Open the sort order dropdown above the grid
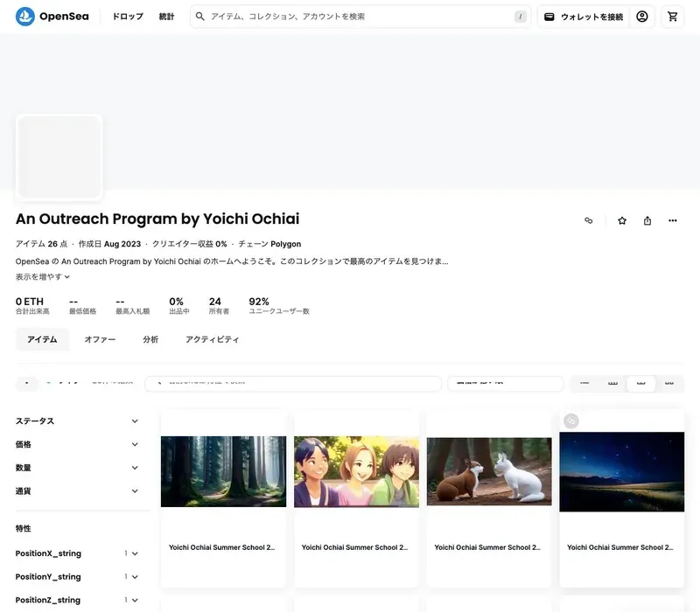 [x=506, y=384]
